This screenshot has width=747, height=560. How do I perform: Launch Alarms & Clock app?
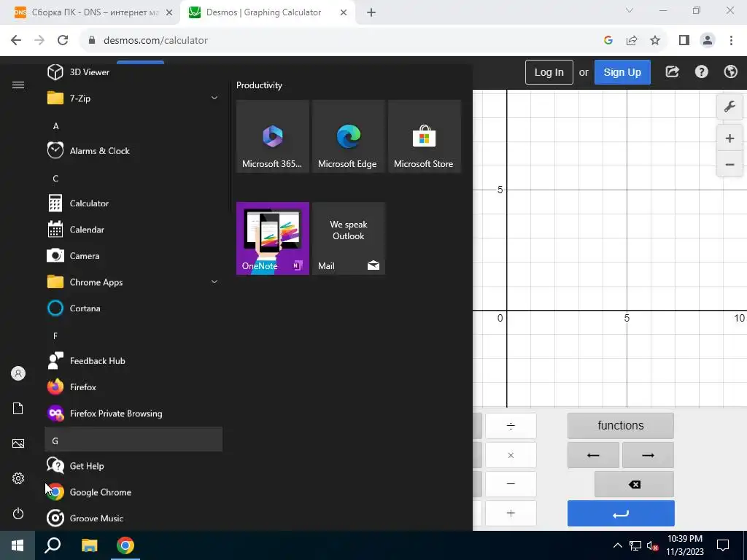133,150
